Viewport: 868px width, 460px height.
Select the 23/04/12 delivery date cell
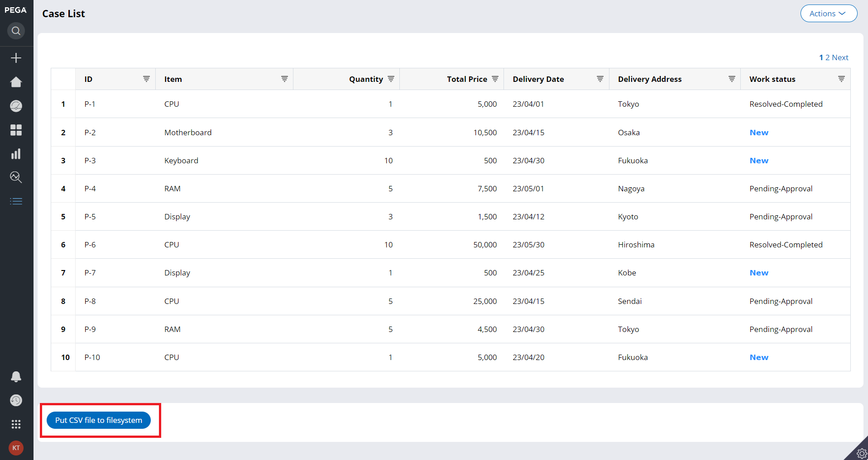click(528, 217)
